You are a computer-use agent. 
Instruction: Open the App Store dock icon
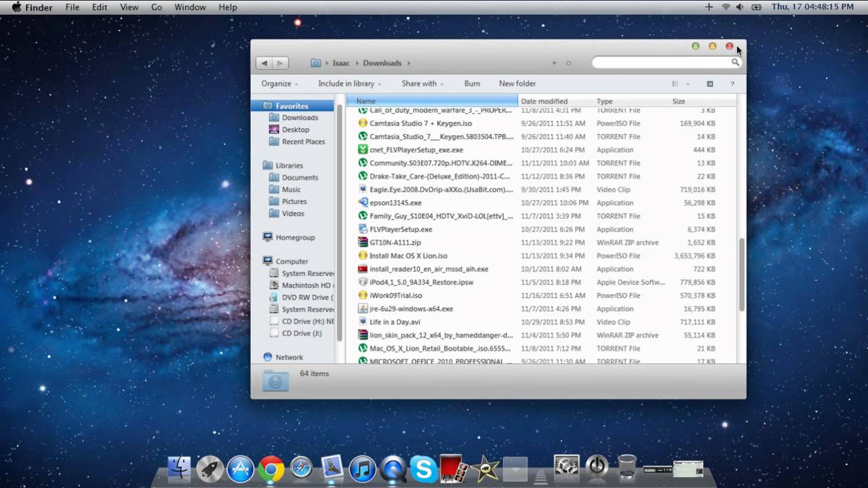tap(240, 469)
